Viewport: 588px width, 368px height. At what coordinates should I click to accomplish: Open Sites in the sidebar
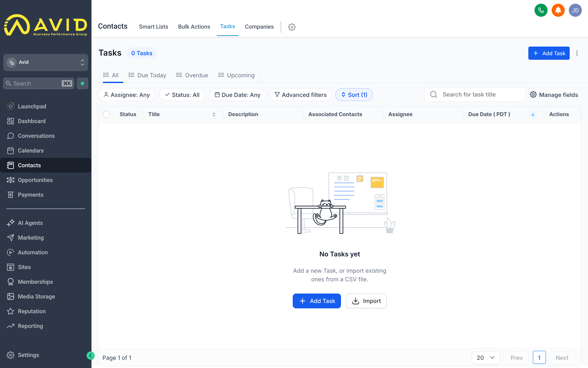tap(46, 267)
